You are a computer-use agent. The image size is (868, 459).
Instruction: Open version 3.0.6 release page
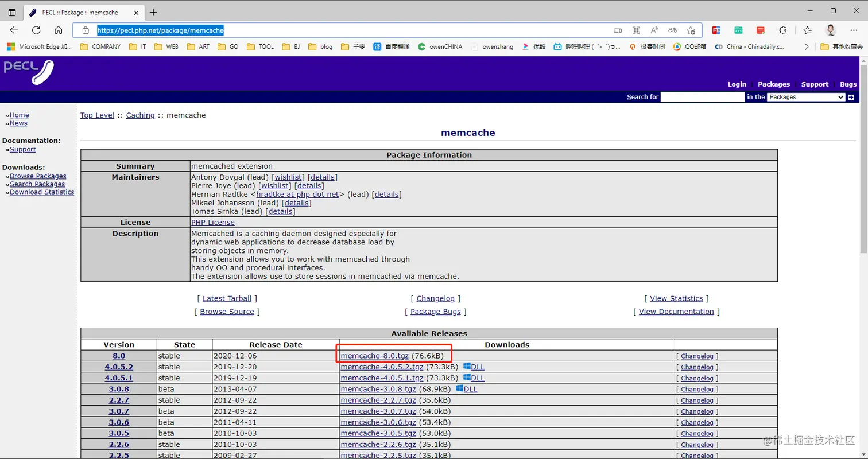point(119,422)
